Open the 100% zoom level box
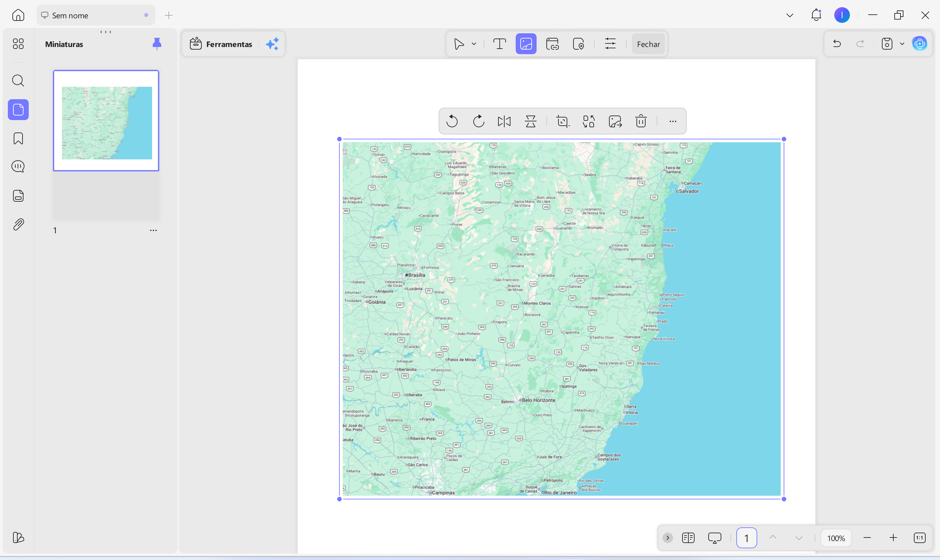The width and height of the screenshot is (940, 560). (836, 538)
